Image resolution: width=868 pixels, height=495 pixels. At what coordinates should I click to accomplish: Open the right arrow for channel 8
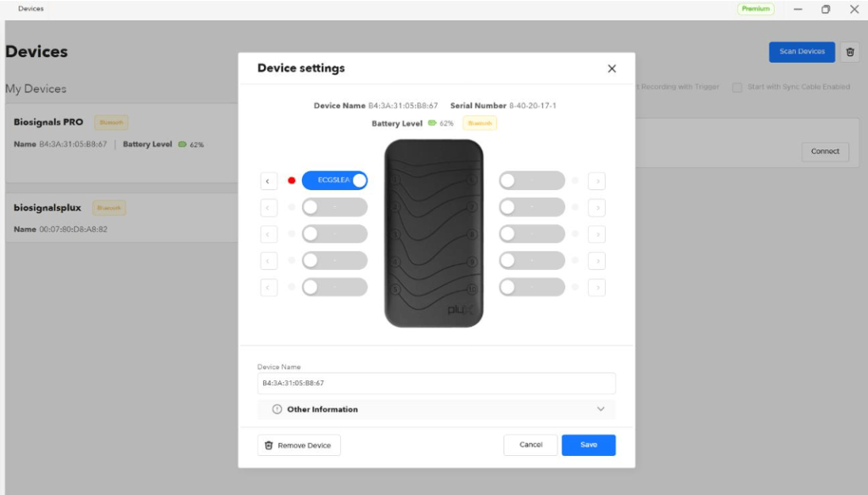click(x=596, y=234)
